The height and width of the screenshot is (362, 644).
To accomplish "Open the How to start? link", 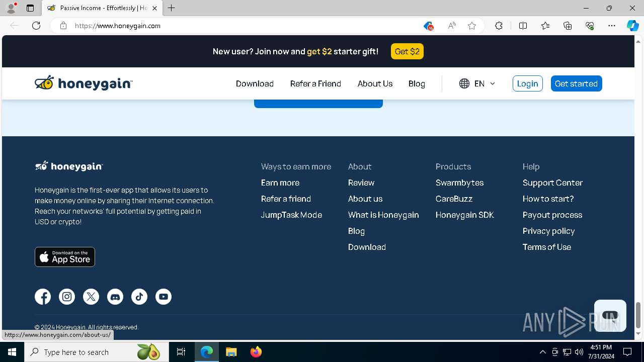I will click(548, 199).
